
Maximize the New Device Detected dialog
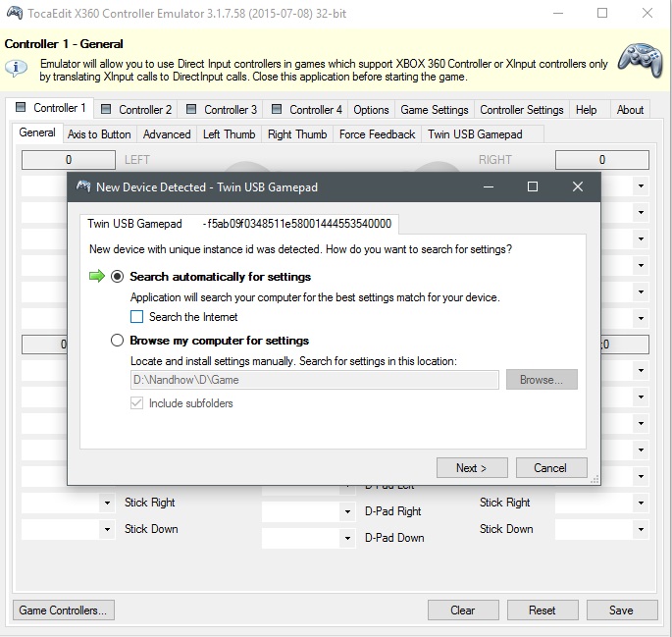tap(533, 186)
